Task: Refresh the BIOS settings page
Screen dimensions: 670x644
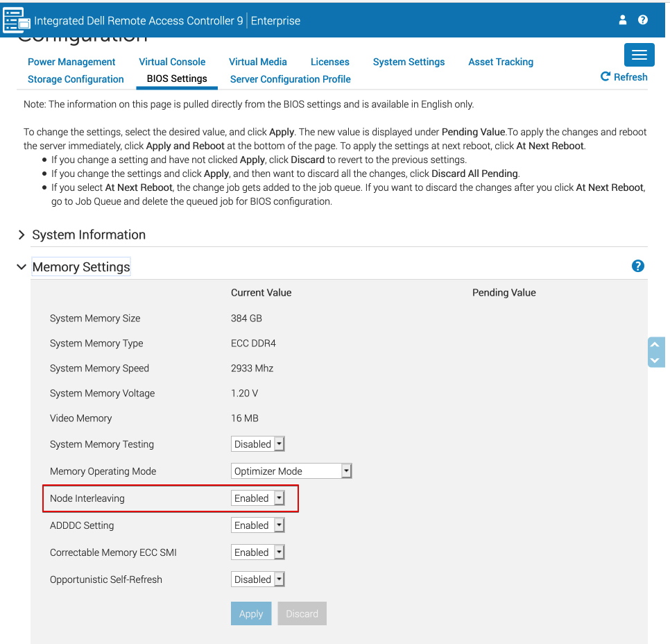Action: coord(624,77)
